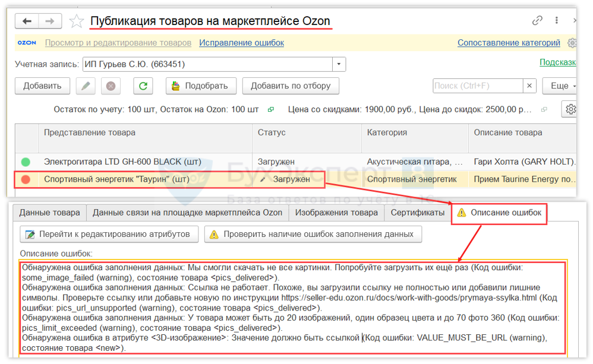Screen dimensions: 593x364
Task: Copy the page link using the chain icon
Action: pos(537,20)
